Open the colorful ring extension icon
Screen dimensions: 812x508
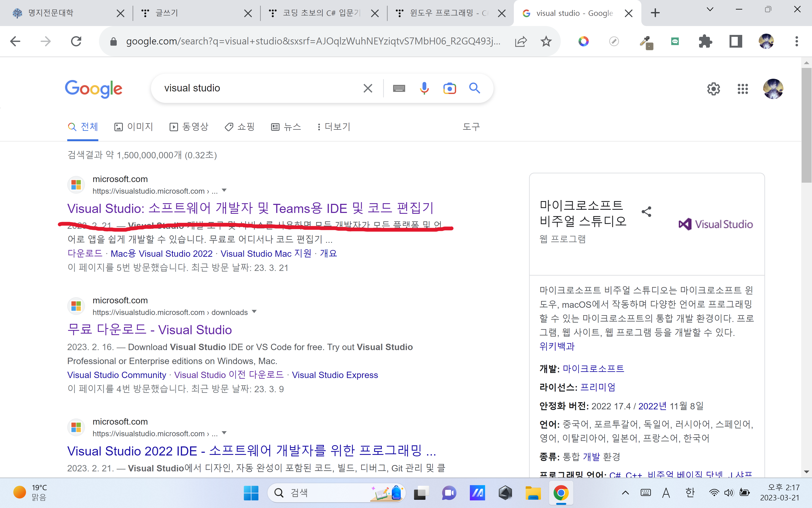(x=583, y=41)
